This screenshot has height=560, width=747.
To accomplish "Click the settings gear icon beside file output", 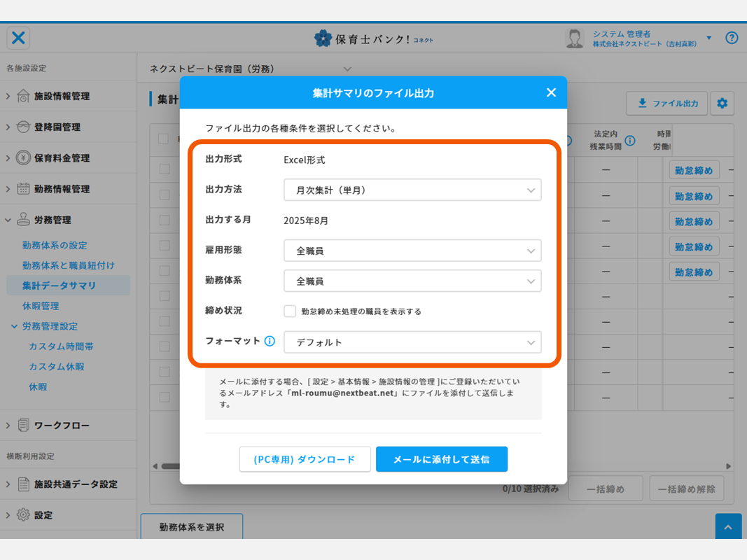I will pyautogui.click(x=722, y=104).
